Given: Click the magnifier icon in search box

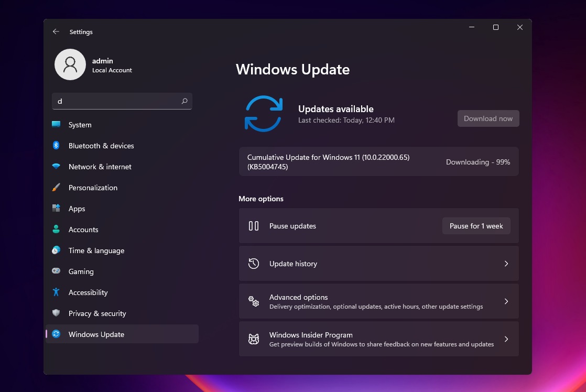Looking at the screenshot, I should [185, 101].
